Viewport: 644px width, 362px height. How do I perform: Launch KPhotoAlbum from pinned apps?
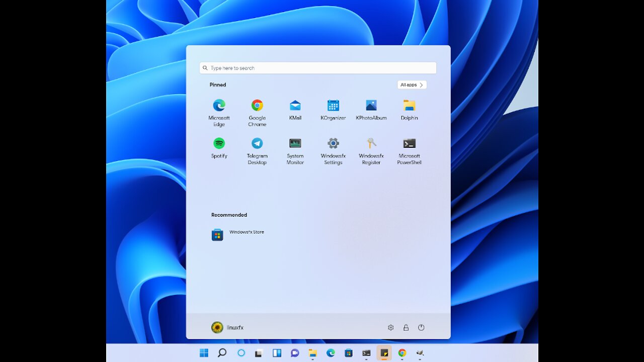tap(371, 110)
